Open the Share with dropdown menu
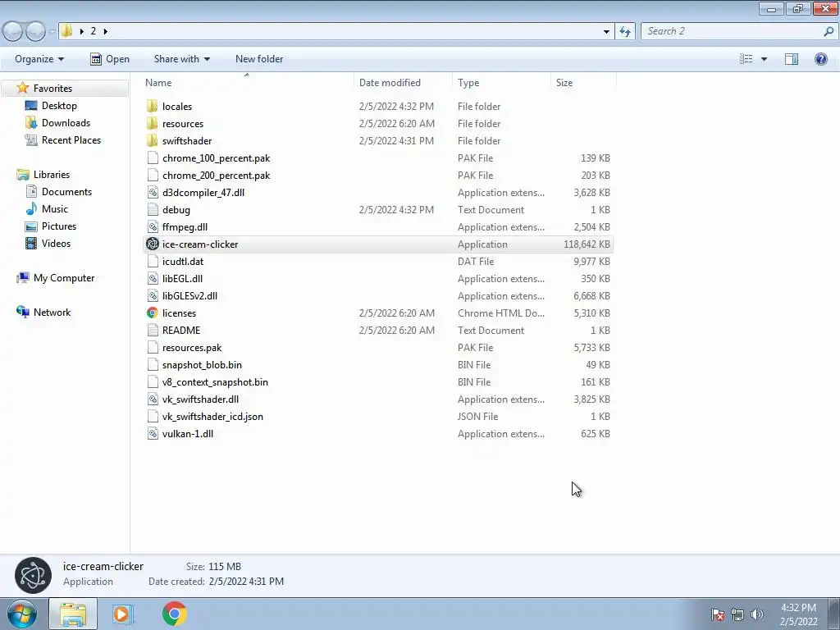The height and width of the screenshot is (630, 840). pos(181,59)
